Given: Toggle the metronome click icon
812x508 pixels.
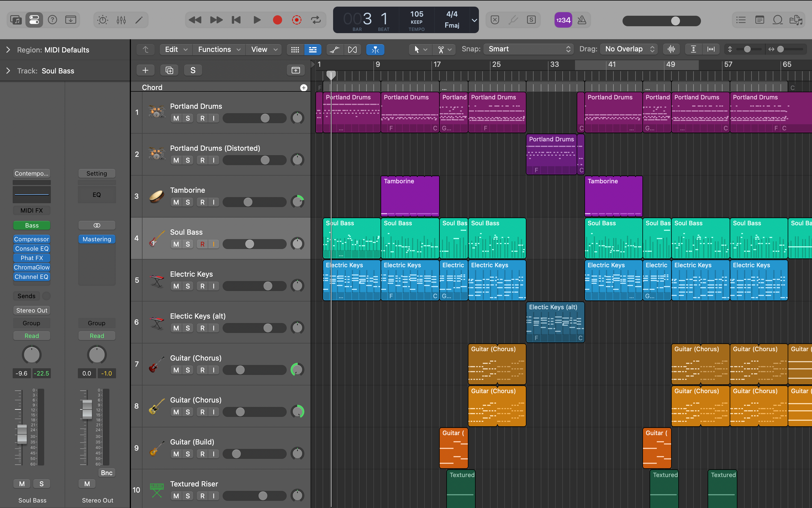Looking at the screenshot, I should (x=582, y=20).
